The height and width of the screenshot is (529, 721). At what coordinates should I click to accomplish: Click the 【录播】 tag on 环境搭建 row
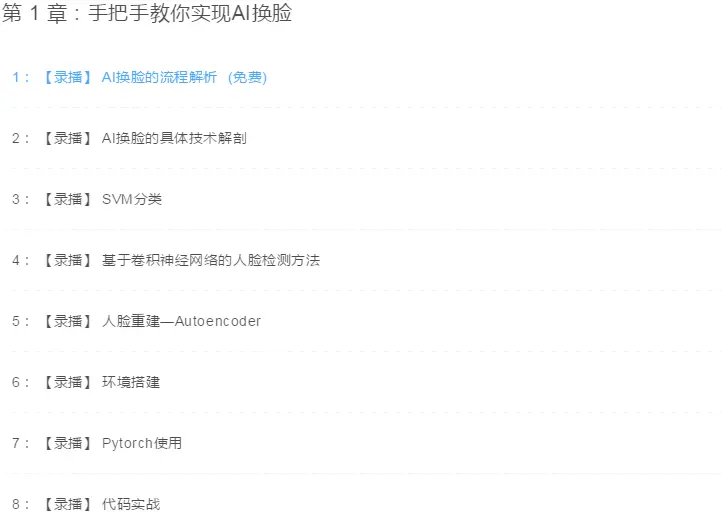pos(68,382)
